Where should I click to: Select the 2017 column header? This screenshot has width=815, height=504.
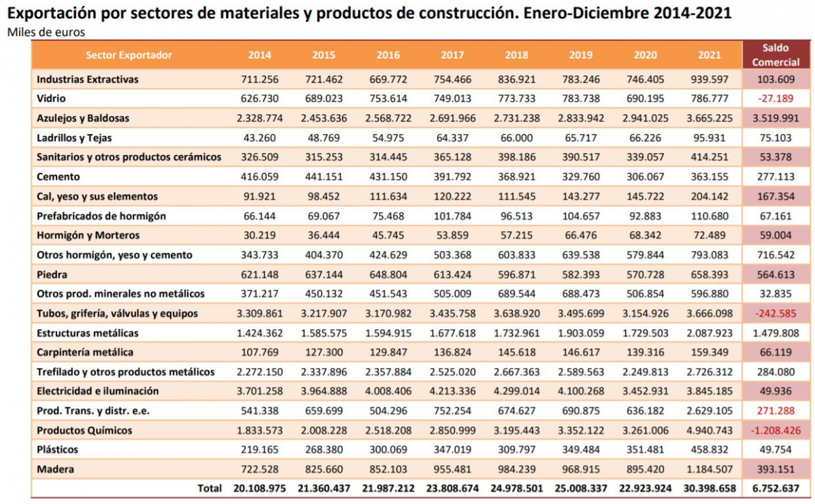(x=452, y=55)
